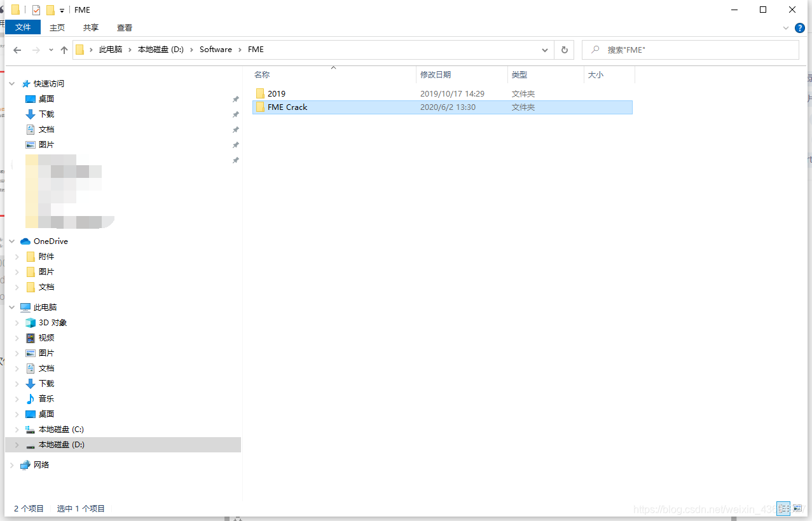Image resolution: width=812 pixels, height=521 pixels.
Task: Collapse the OneDrive tree node
Action: point(12,241)
